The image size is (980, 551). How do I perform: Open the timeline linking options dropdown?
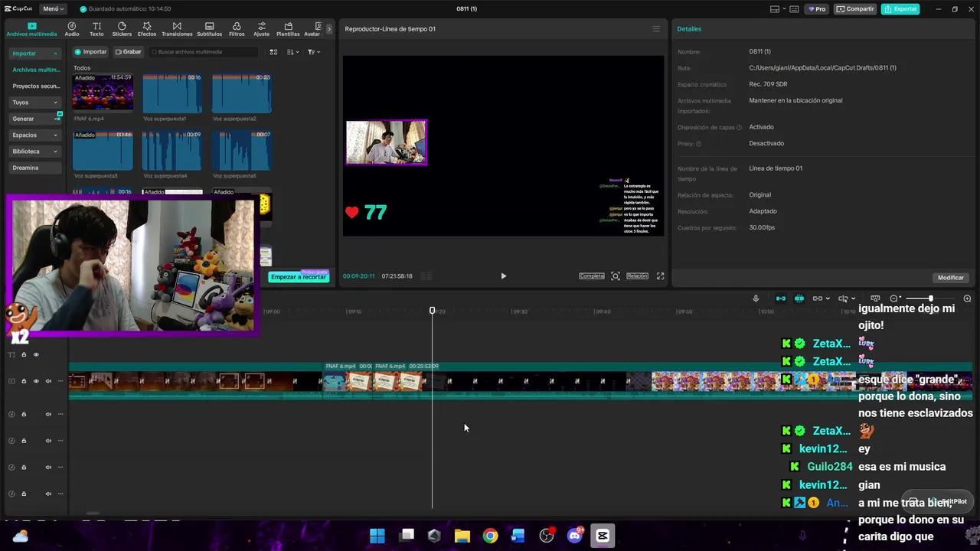(820, 298)
